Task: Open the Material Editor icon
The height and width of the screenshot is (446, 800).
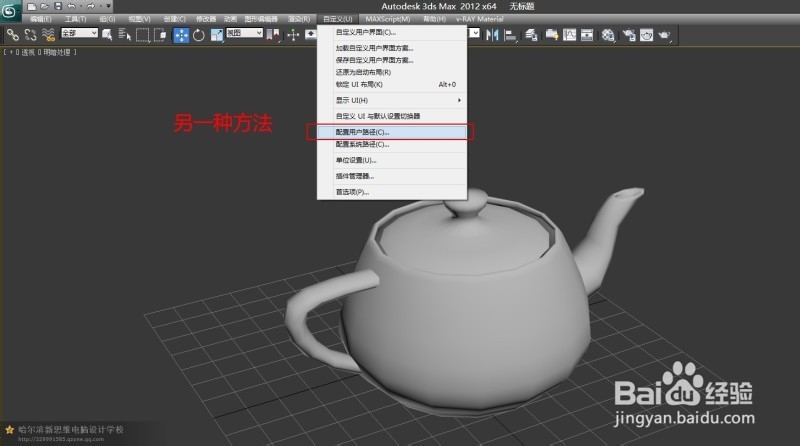Action: 607,34
